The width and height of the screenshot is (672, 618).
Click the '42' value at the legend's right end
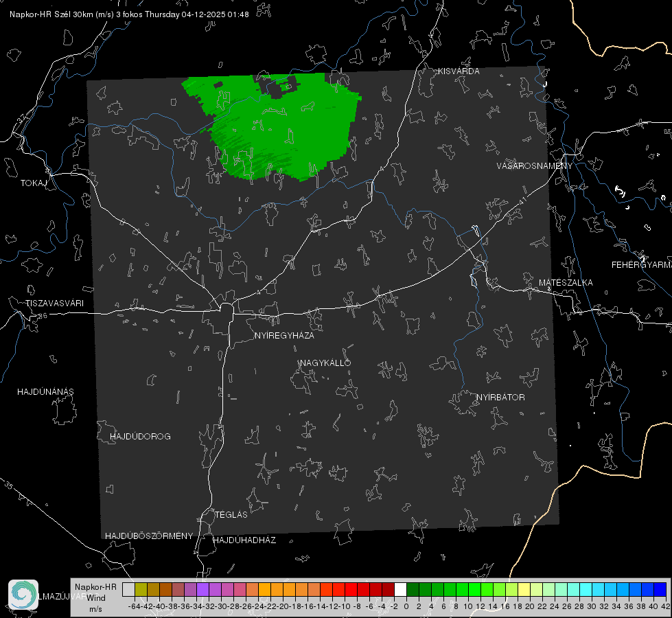pyautogui.click(x=665, y=606)
